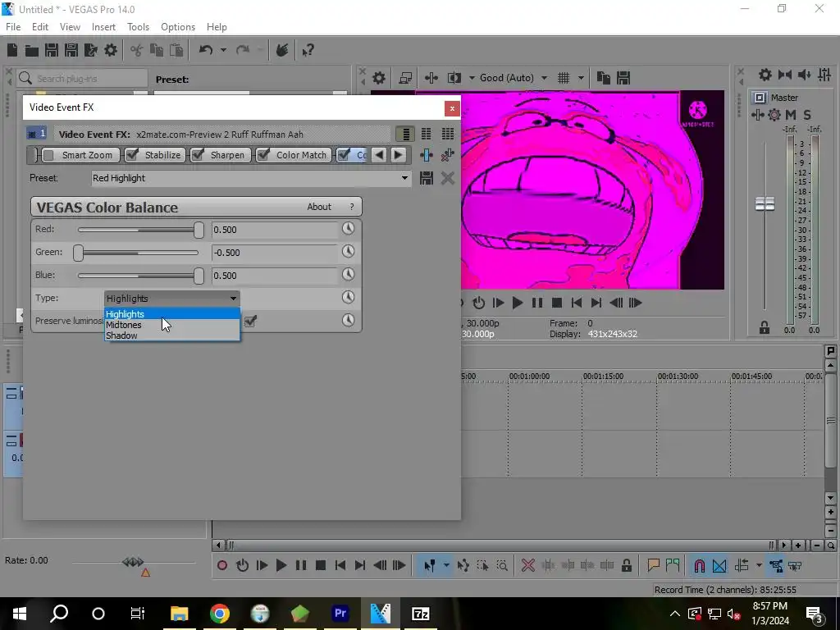Click the undo arrow
Screen dimensions: 840x630
click(x=206, y=50)
